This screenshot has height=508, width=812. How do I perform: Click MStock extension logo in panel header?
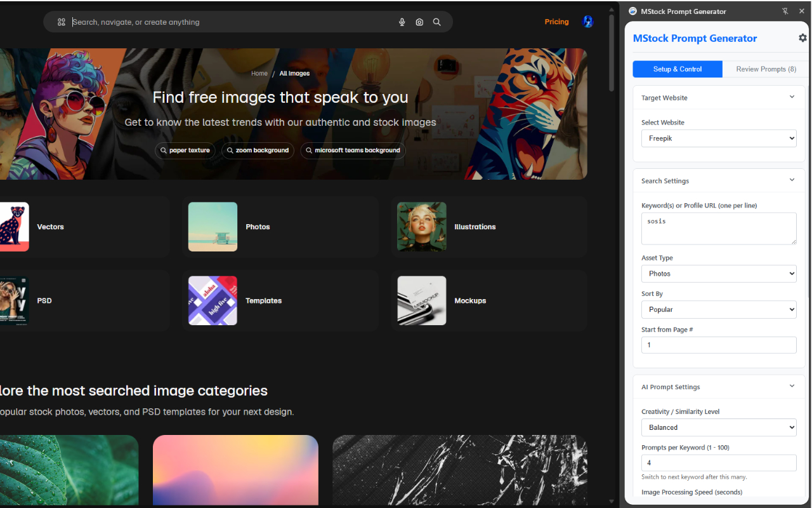click(632, 11)
